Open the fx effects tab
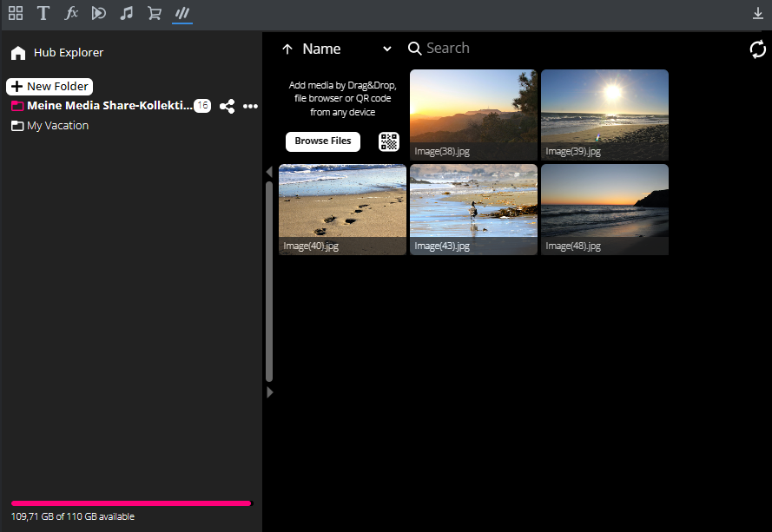Image resolution: width=772 pixels, height=532 pixels. point(71,13)
